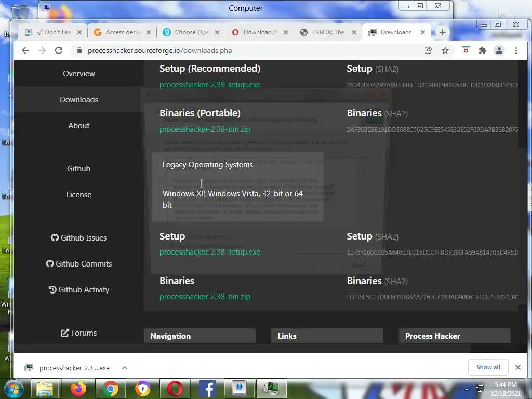532x399 pixels.
Task: Open Facebook taskbar icon
Action: [x=207, y=389]
